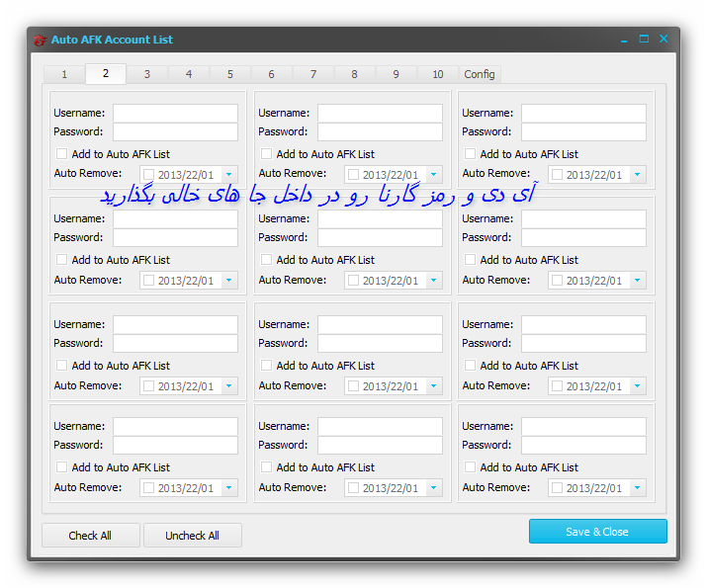
Task: Toggle Add to Auto AFK List in bottom-right box
Action: tap(470, 467)
